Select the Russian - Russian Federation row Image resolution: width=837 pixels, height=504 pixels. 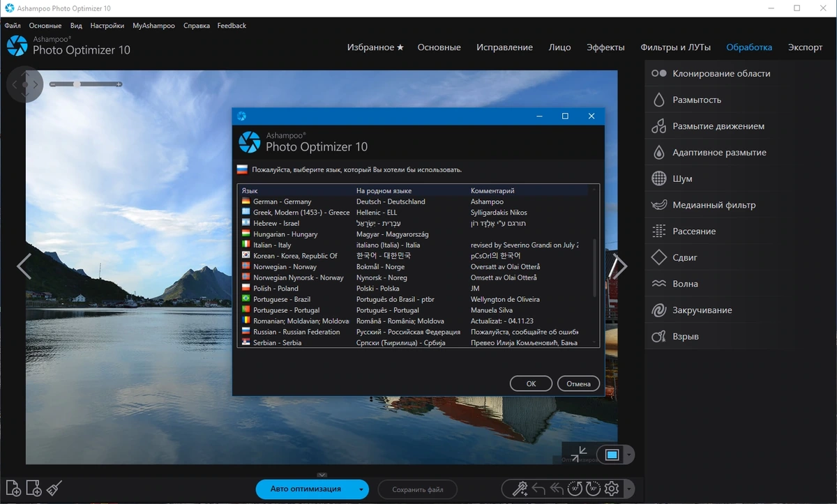click(415, 332)
